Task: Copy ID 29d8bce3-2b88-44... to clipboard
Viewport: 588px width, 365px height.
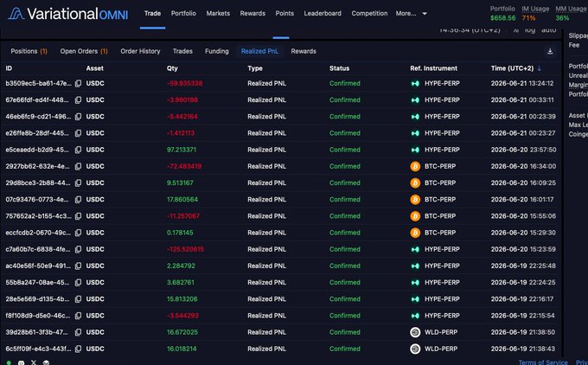Action: [x=78, y=182]
